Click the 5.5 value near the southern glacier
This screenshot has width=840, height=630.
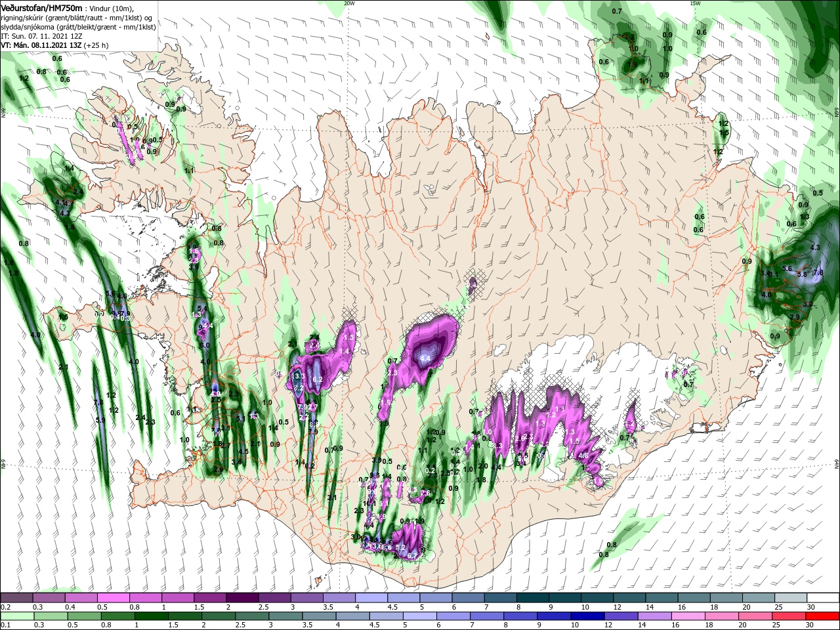(523, 455)
